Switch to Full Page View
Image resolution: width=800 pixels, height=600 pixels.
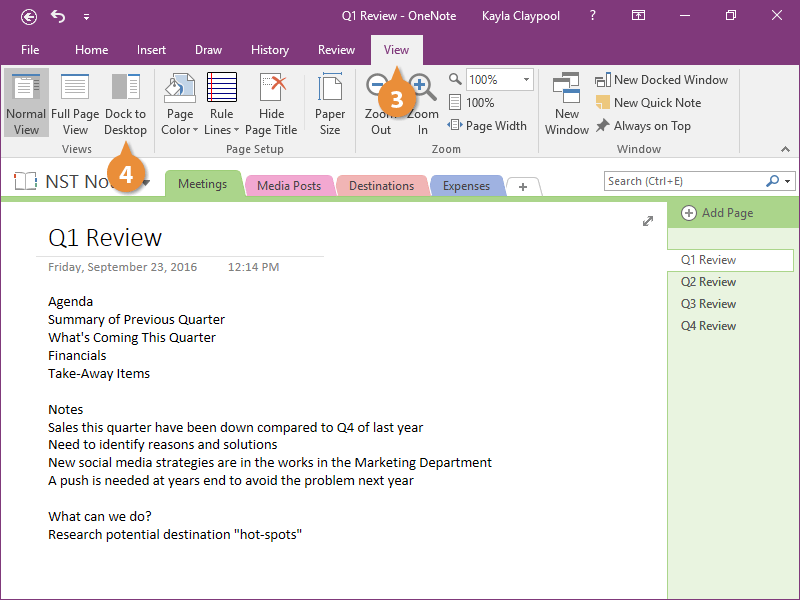point(75,103)
